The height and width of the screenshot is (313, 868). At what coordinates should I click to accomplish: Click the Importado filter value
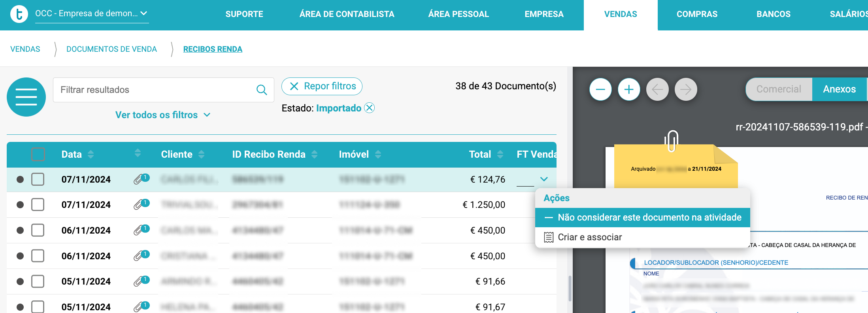(339, 108)
